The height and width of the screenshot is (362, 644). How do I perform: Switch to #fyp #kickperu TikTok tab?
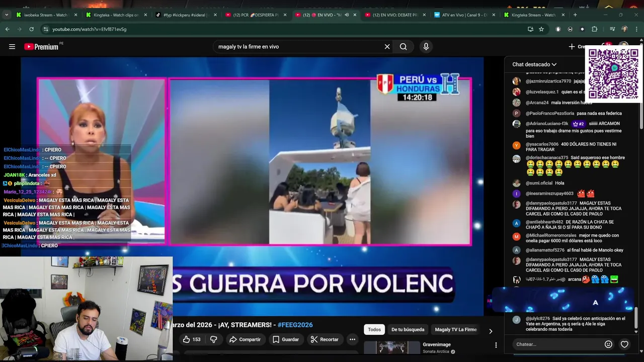[x=186, y=15]
